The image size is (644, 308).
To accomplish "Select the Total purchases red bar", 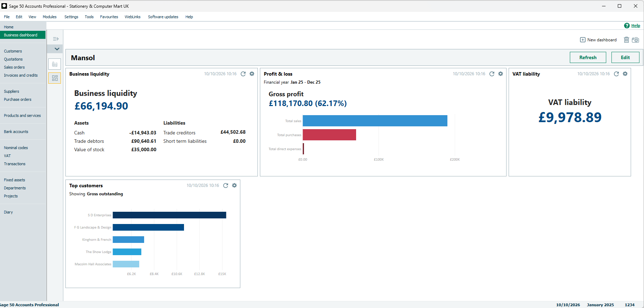I will click(x=330, y=135).
